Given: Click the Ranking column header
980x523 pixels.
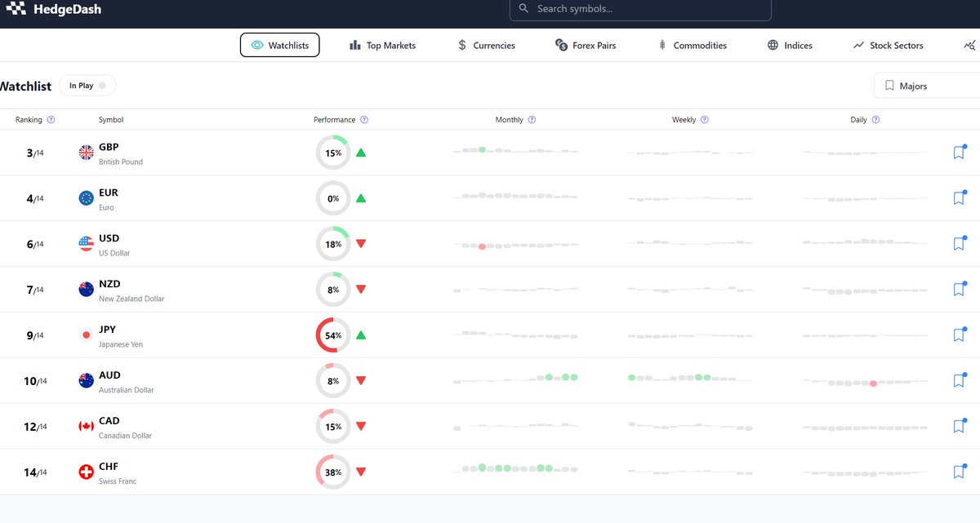Looking at the screenshot, I should pos(29,120).
